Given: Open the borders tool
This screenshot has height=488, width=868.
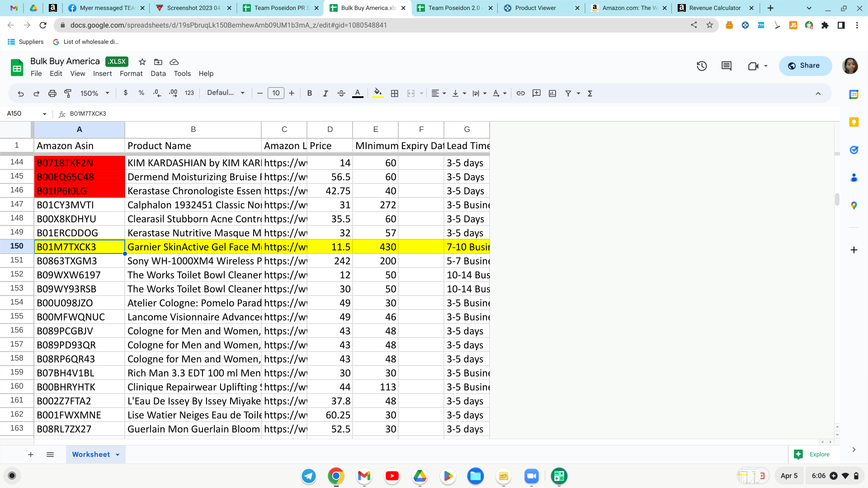Looking at the screenshot, I should tap(395, 93).
